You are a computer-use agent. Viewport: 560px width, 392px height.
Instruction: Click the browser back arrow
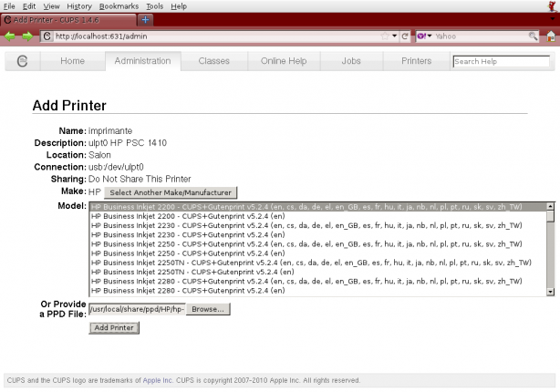pos(10,36)
